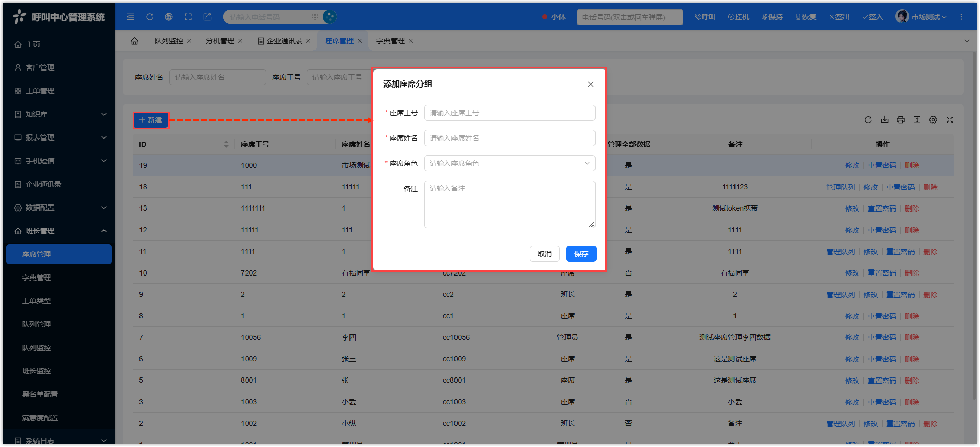980x447 pixels.
Task: Open the 市场测试 user dropdown
Action: click(x=921, y=17)
